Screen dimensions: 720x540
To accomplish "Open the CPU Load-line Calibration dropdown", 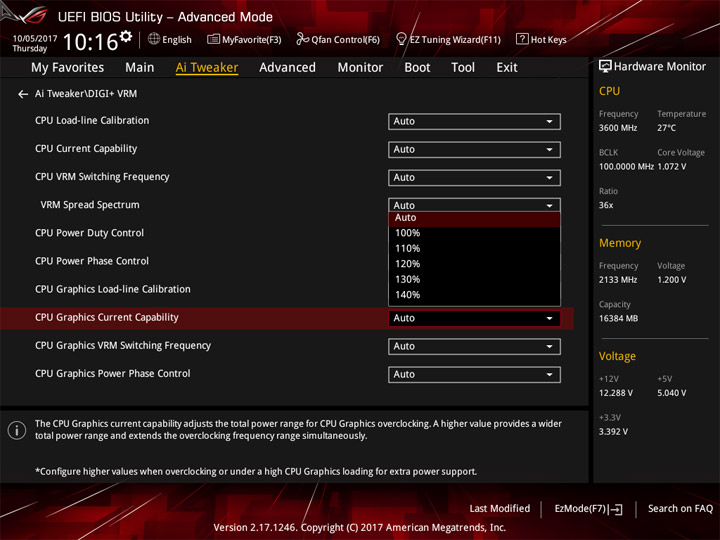I will click(474, 122).
